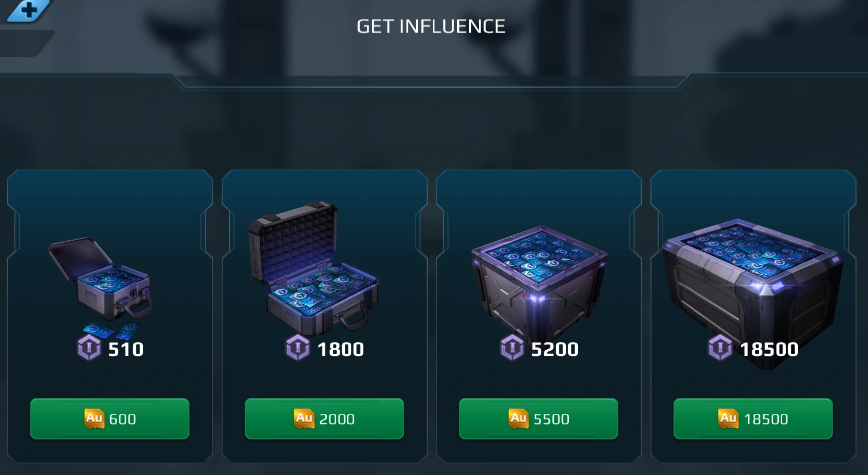Click the influence icon beside 1800
Viewport: 868px width, 475px height.
coord(298,348)
